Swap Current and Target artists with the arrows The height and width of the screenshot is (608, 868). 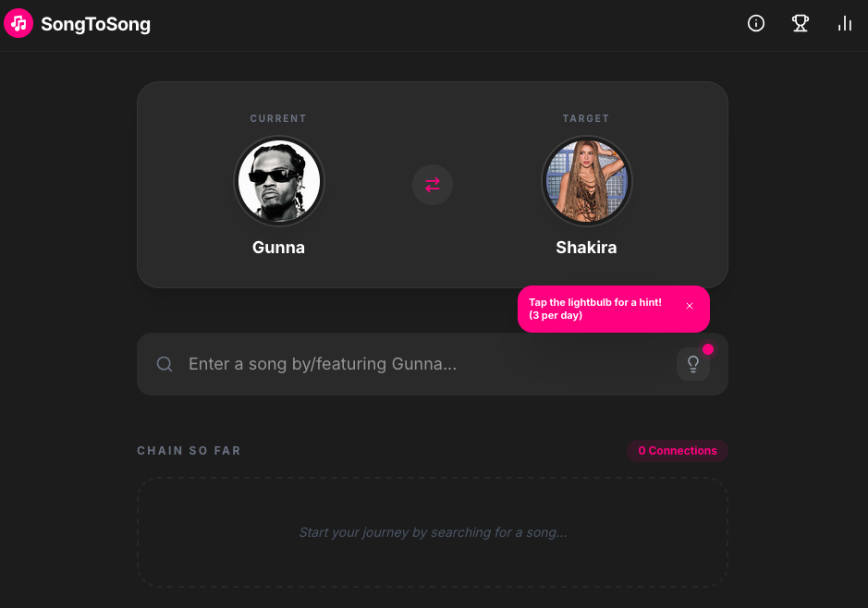point(432,185)
